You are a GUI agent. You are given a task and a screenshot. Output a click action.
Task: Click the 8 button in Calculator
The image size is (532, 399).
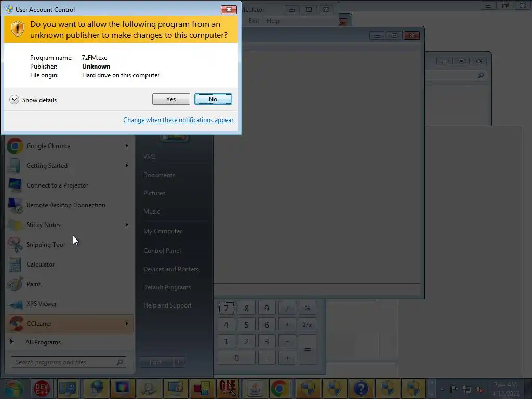tap(246, 308)
